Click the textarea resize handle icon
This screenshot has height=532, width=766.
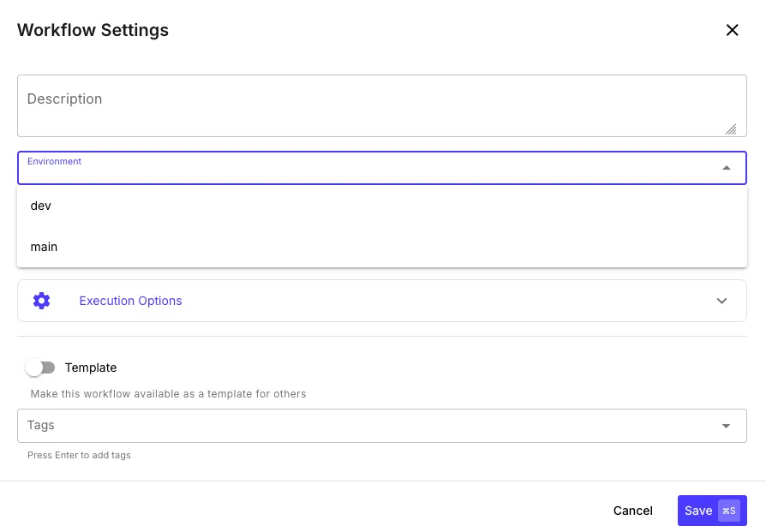(733, 129)
